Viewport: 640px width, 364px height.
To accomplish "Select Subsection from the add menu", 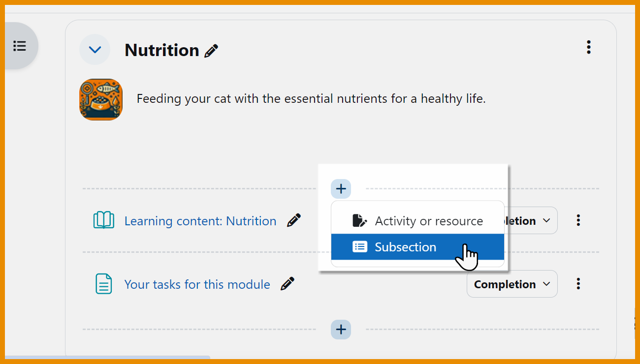I will click(x=405, y=246).
